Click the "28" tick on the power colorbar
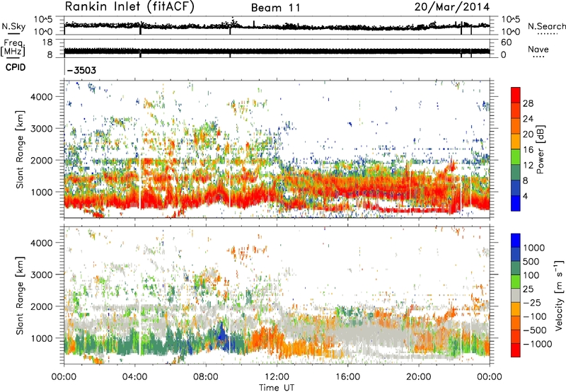The width and height of the screenshot is (566, 392). coord(528,103)
